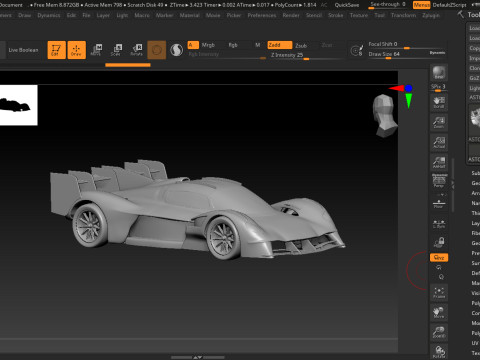Expand the Masking subpalette

pyautogui.click(x=475, y=283)
